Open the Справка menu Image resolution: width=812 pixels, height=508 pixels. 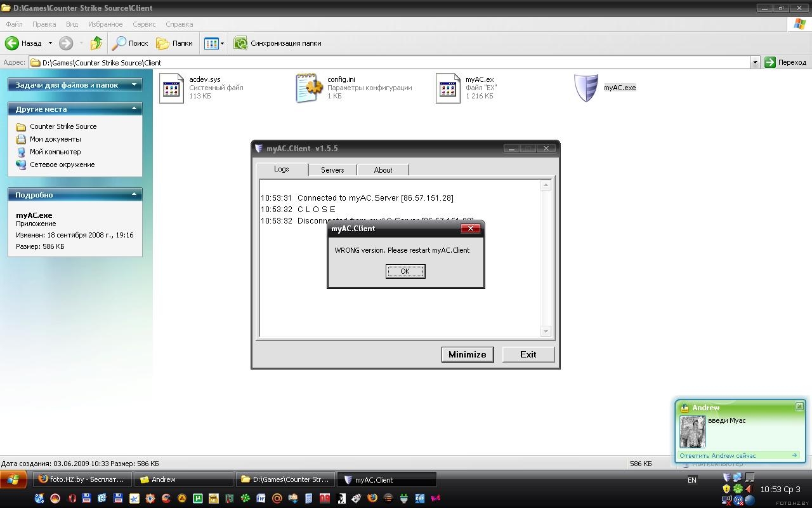click(179, 24)
